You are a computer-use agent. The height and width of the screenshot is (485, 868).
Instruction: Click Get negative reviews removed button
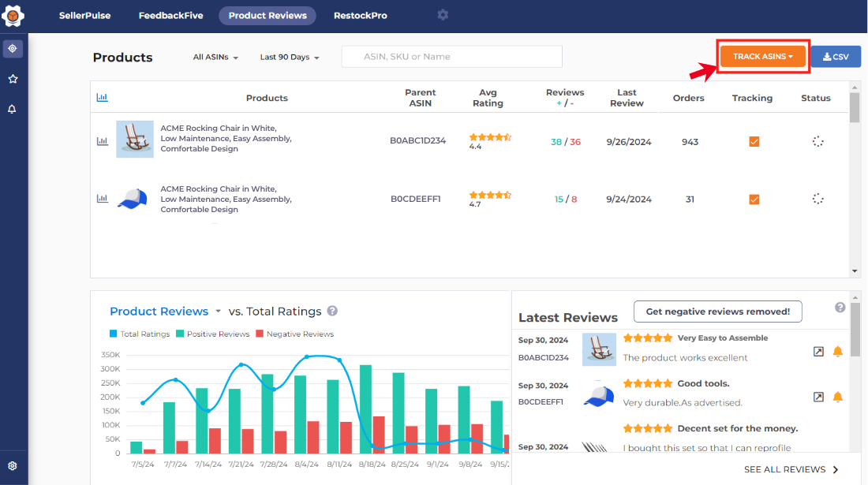[x=717, y=312]
